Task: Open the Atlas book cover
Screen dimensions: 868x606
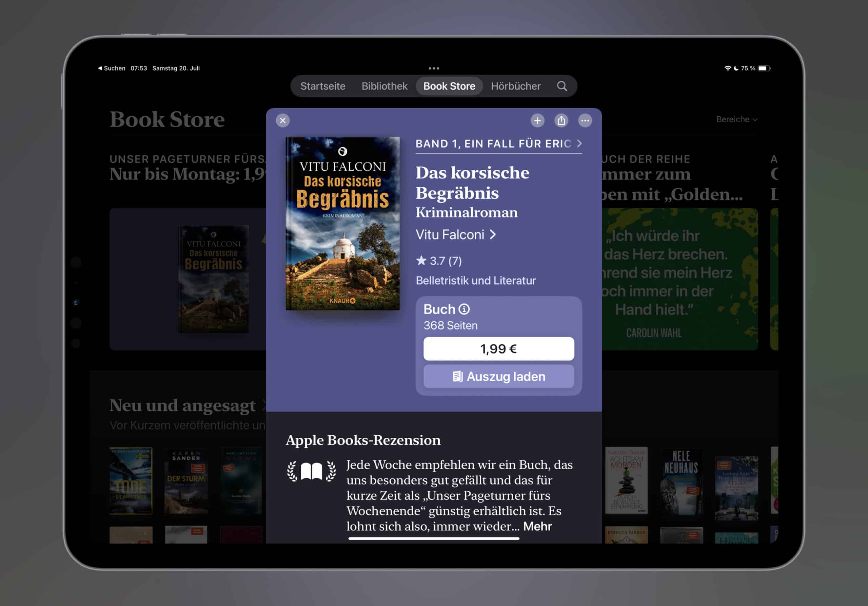Action: click(x=736, y=488)
